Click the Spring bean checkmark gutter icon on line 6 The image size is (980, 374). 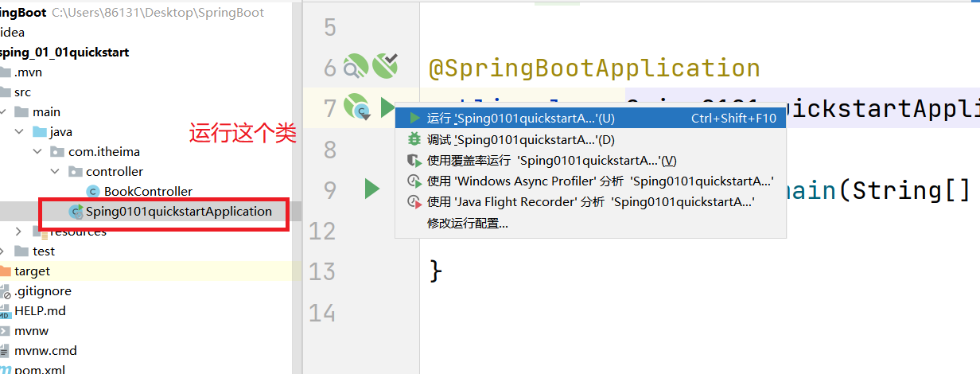tap(385, 64)
